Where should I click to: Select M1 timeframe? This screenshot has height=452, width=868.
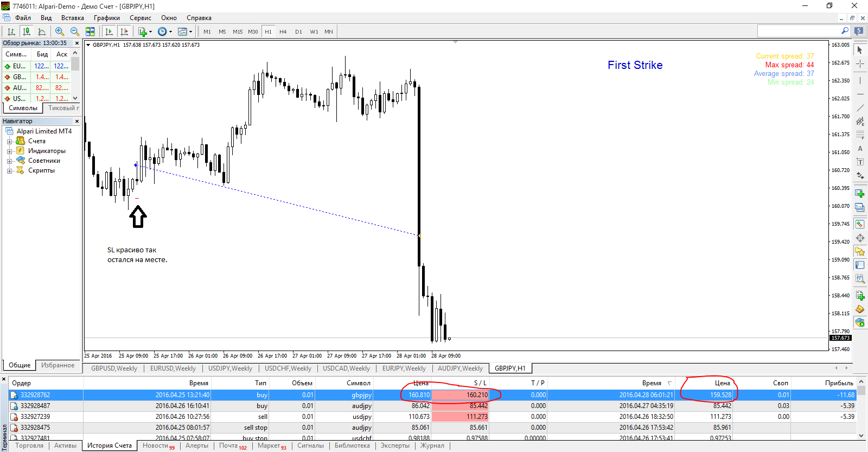[x=207, y=31]
